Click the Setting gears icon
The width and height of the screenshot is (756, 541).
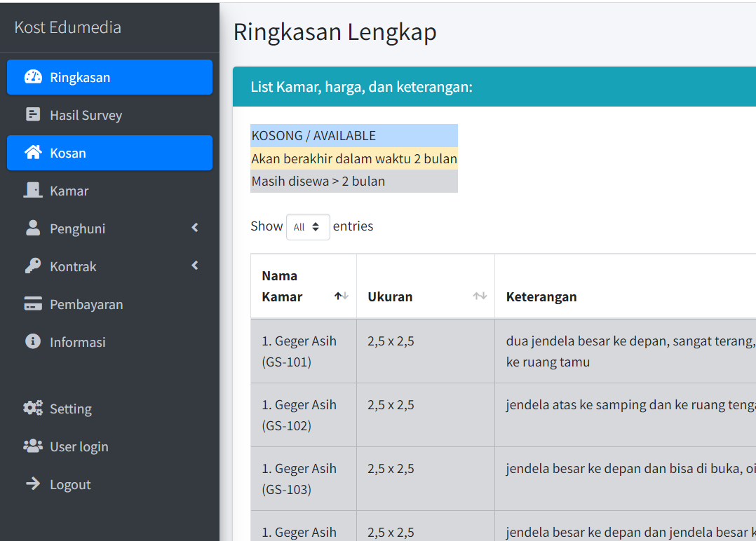click(33, 409)
